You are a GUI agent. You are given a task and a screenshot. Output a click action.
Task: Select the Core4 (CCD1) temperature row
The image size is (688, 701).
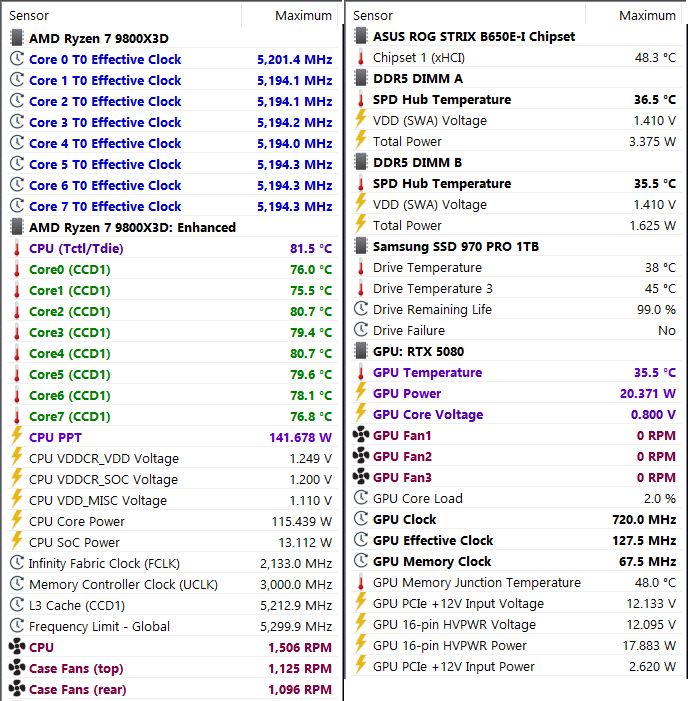coord(173,354)
